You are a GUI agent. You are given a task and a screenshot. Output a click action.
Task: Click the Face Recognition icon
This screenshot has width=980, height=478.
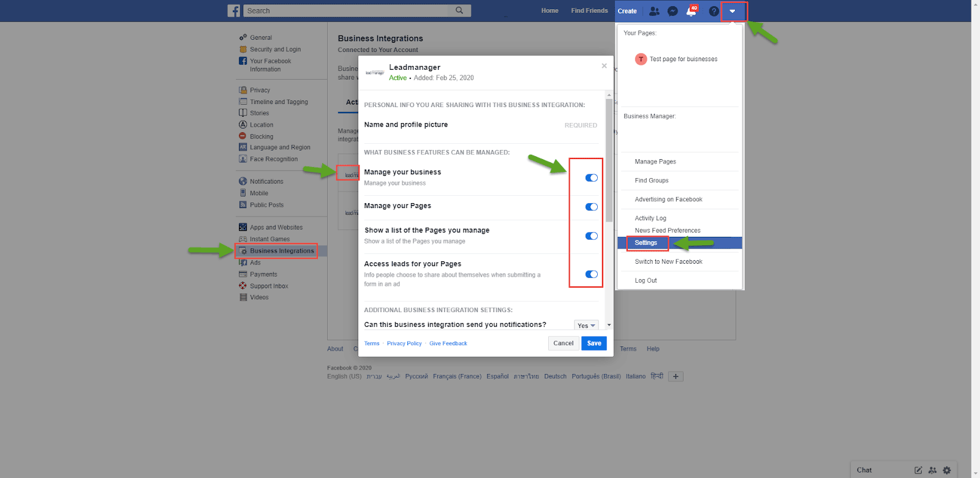tap(243, 159)
